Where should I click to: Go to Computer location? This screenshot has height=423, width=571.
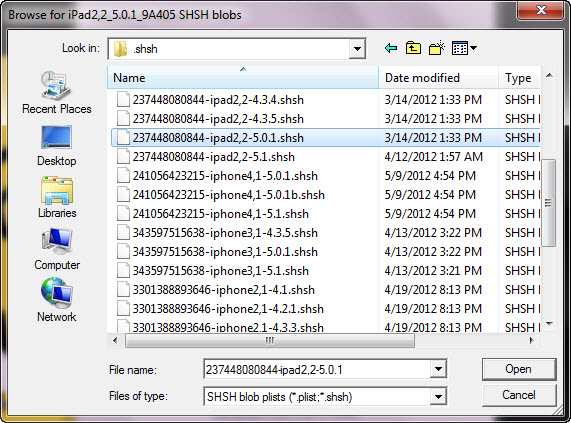click(x=57, y=250)
